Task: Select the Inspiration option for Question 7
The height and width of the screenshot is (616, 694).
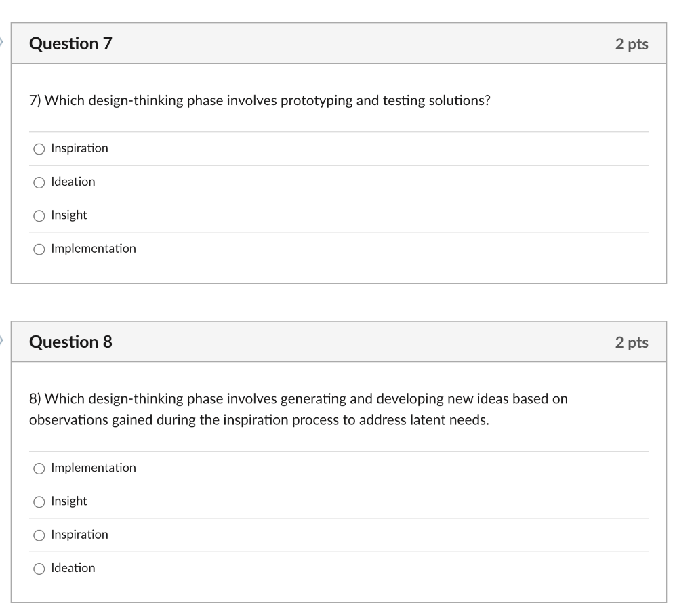Action: click(39, 148)
